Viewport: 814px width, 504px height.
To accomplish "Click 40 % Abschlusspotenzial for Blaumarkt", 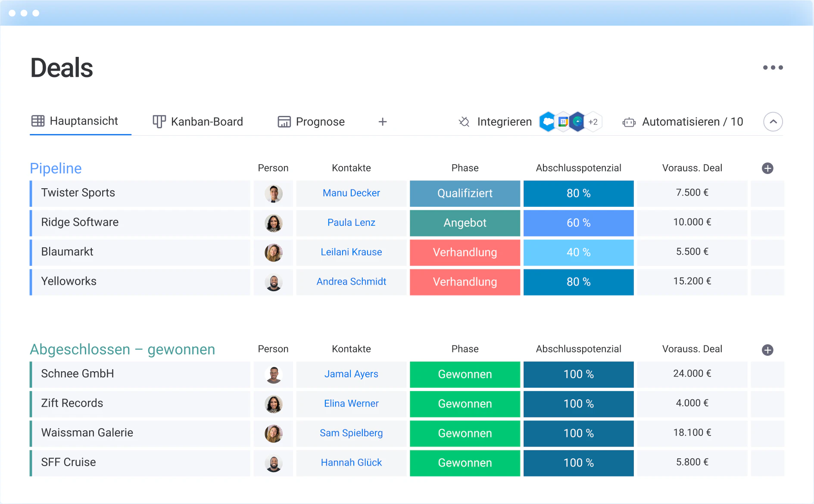I will (579, 252).
